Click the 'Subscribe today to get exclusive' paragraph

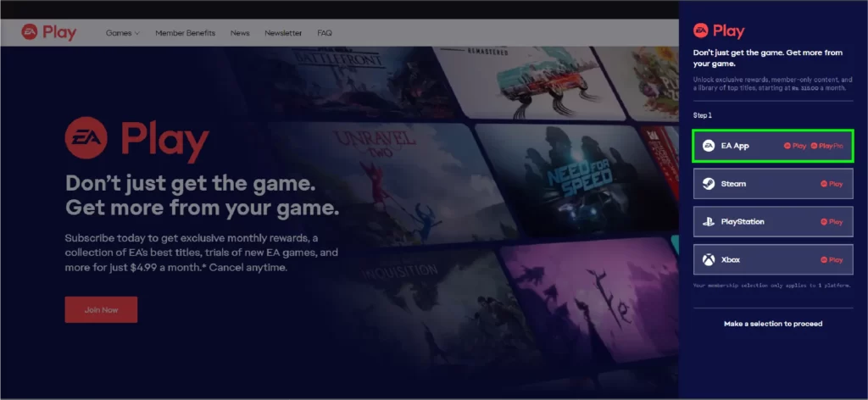[202, 253]
